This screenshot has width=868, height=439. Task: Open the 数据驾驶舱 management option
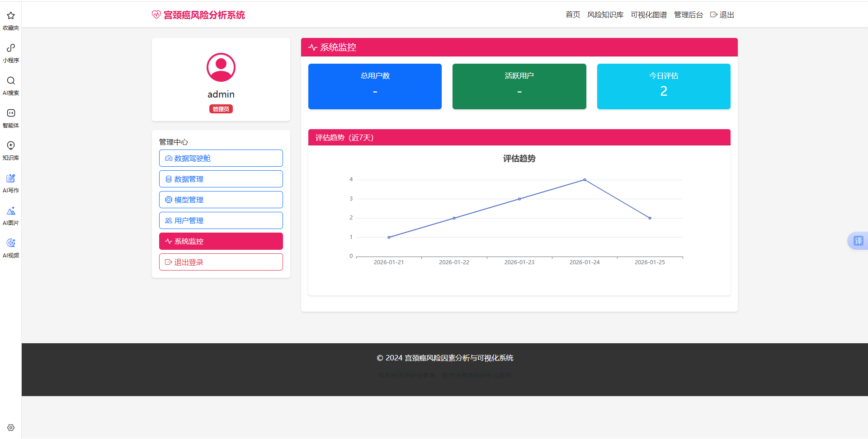point(221,158)
